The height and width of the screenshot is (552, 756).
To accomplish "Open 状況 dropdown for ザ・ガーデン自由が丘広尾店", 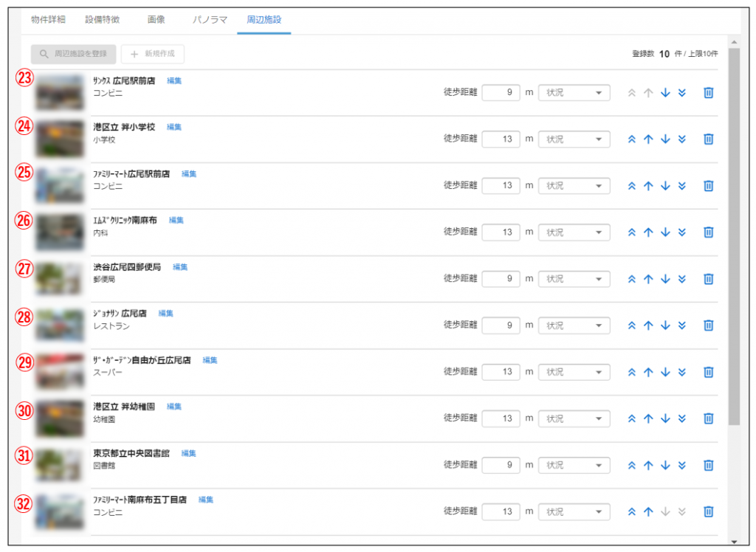I will [574, 372].
